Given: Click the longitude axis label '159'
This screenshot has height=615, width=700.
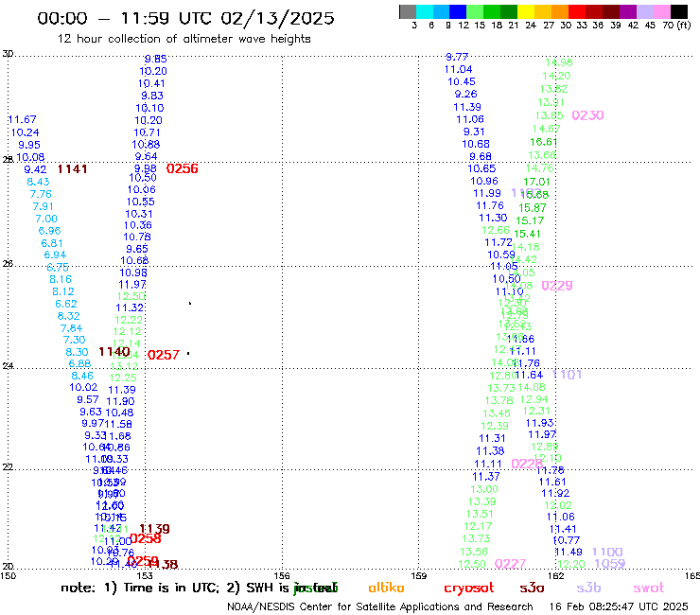Looking at the screenshot, I should (419, 575).
